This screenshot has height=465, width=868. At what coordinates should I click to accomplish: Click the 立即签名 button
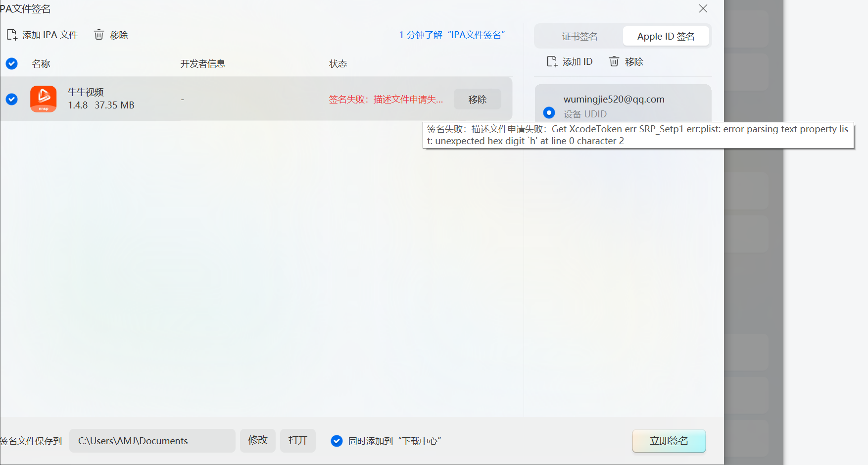(669, 441)
